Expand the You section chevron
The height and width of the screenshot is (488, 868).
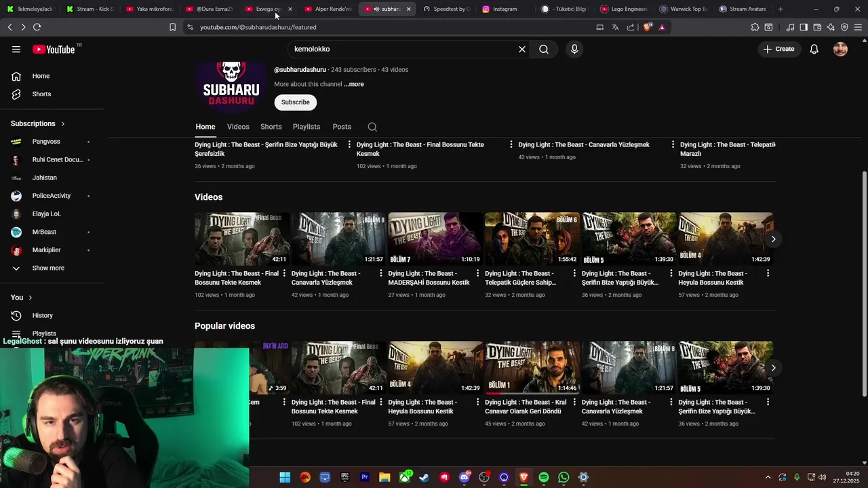point(30,298)
